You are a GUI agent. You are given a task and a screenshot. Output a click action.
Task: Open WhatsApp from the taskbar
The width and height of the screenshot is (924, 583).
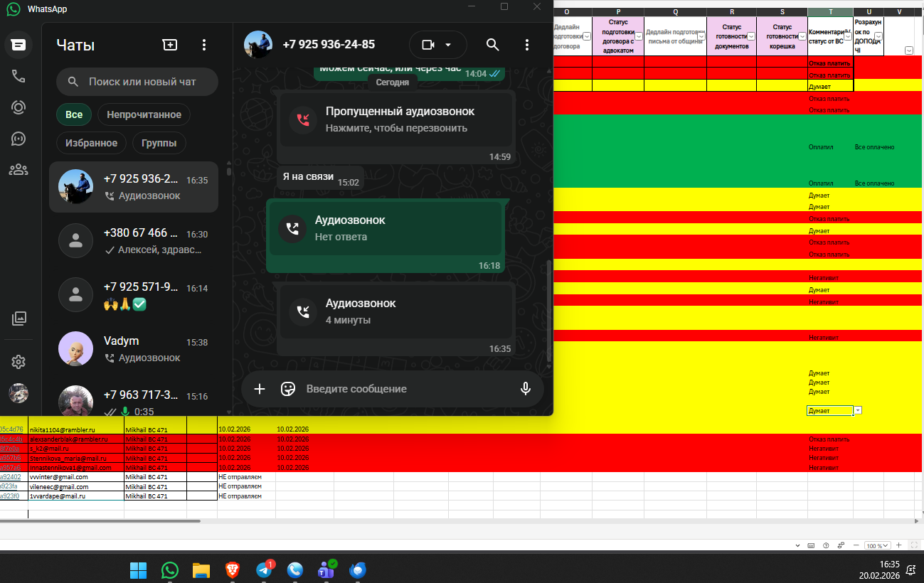tap(170, 570)
